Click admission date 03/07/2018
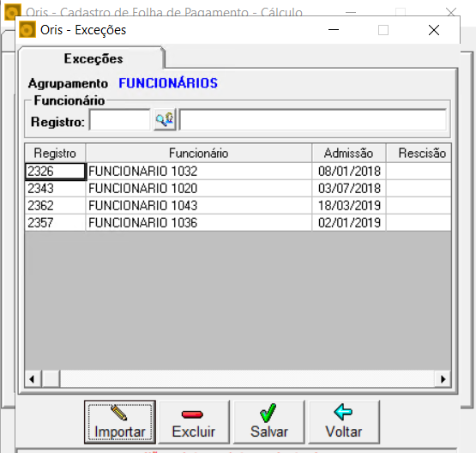 (349, 189)
